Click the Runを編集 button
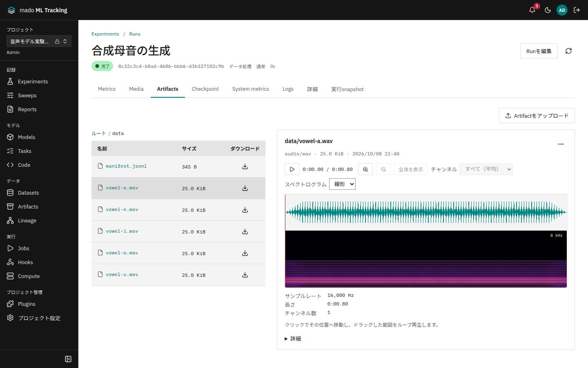The height and width of the screenshot is (368, 588). pos(539,51)
